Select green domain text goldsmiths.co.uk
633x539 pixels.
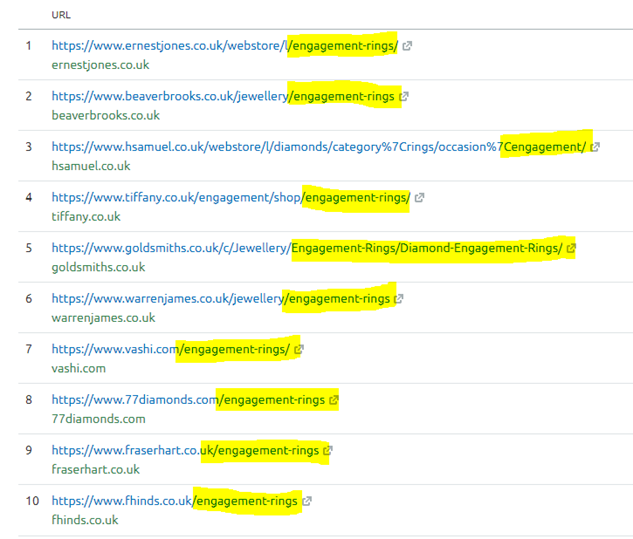tap(98, 267)
